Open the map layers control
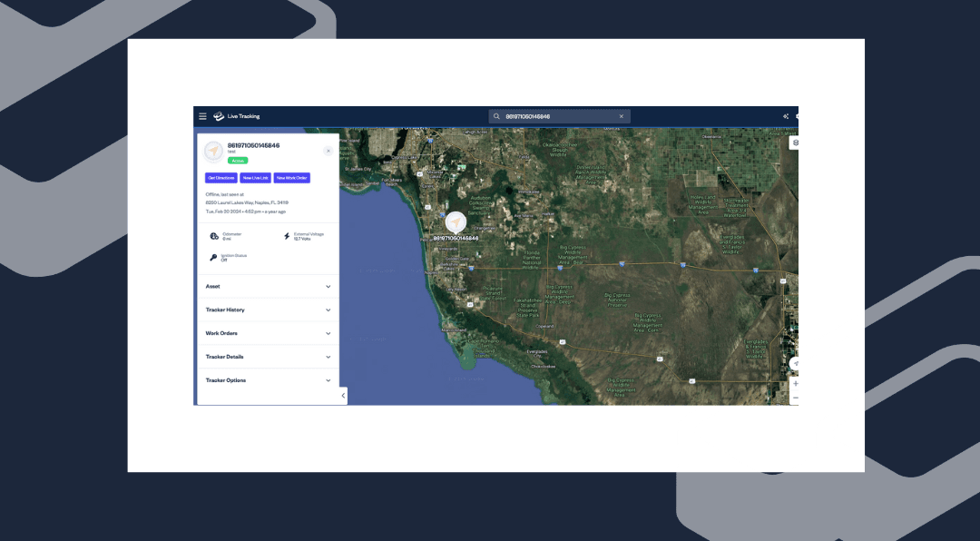Viewport: 980px width, 541px height. click(x=795, y=143)
